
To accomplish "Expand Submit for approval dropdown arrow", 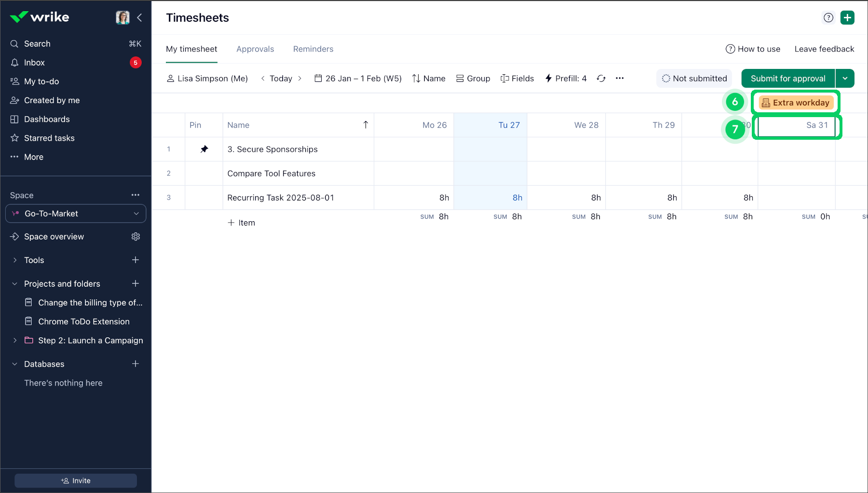I will [x=845, y=79].
